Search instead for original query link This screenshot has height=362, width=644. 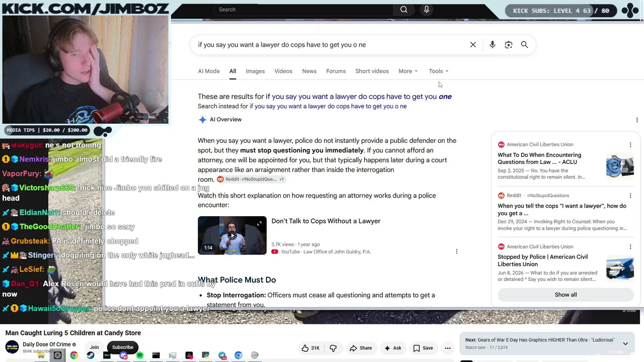[328, 106]
